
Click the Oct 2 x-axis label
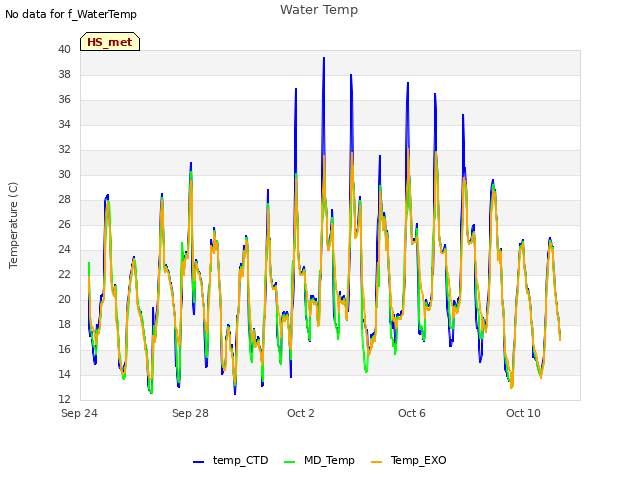pos(301,413)
